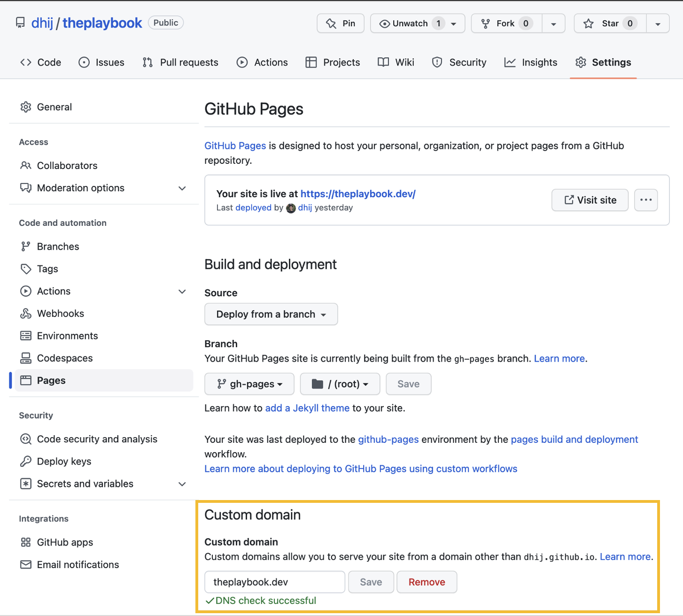The width and height of the screenshot is (683, 616).
Task: Click the GitHub Pages link in description
Action: point(235,146)
